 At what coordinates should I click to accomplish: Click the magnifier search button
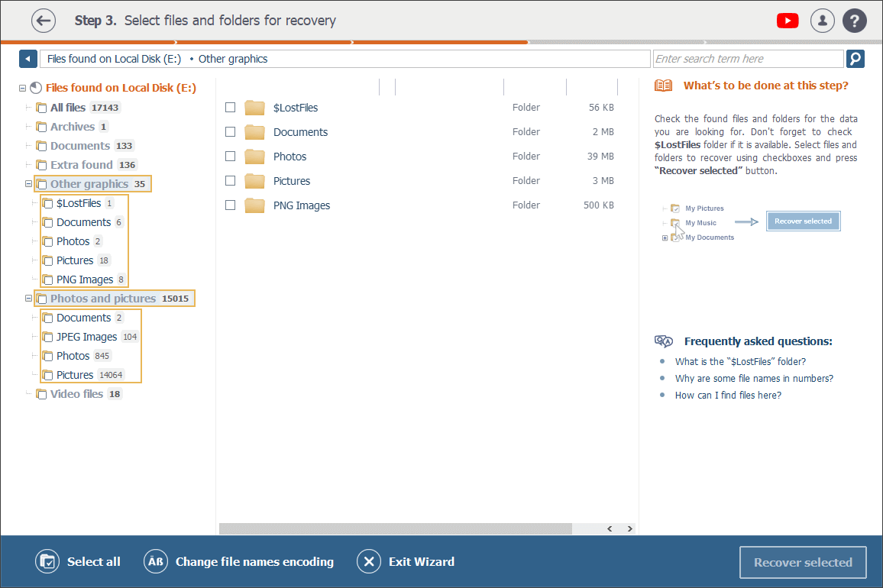pos(856,59)
